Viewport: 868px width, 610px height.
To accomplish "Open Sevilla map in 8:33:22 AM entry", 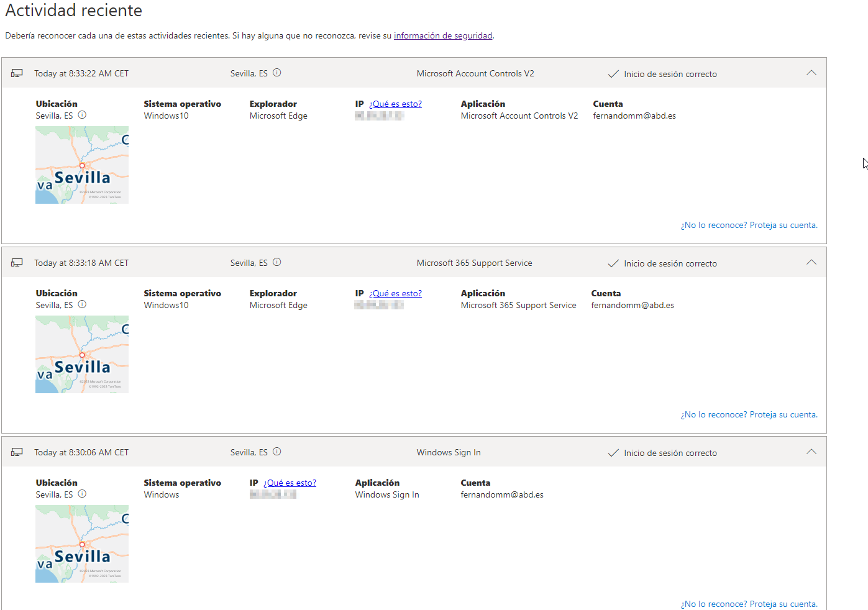I will (82, 165).
